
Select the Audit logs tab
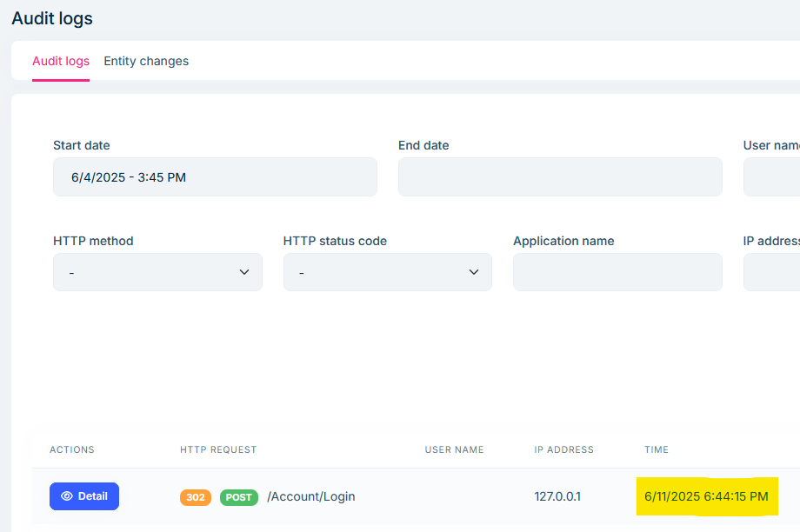61,61
